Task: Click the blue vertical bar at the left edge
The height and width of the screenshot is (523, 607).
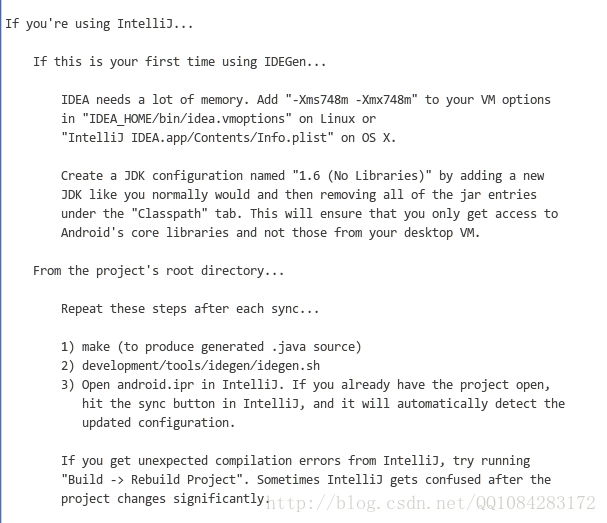Action: coord(1,261)
